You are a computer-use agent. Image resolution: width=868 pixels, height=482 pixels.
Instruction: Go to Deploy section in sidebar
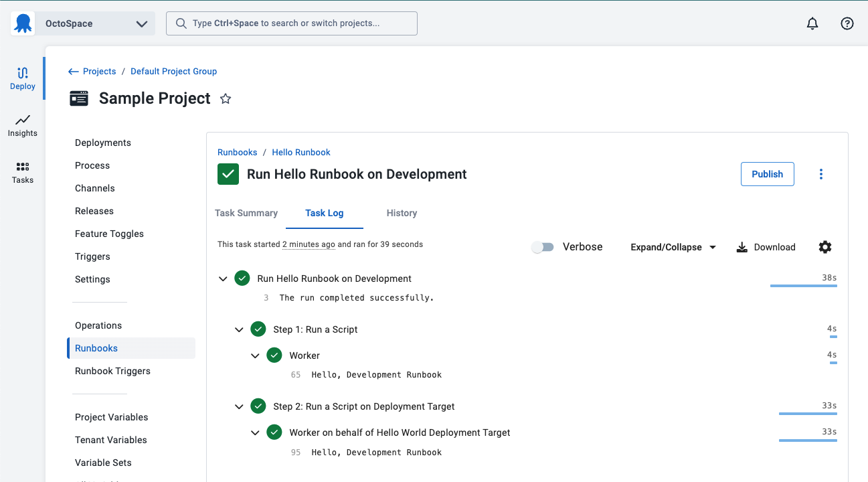[23, 78]
